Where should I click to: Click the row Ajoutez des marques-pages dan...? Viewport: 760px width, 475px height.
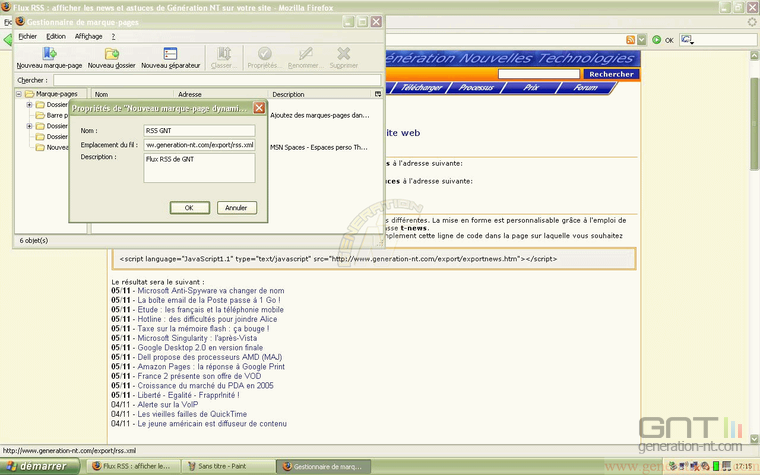click(319, 115)
